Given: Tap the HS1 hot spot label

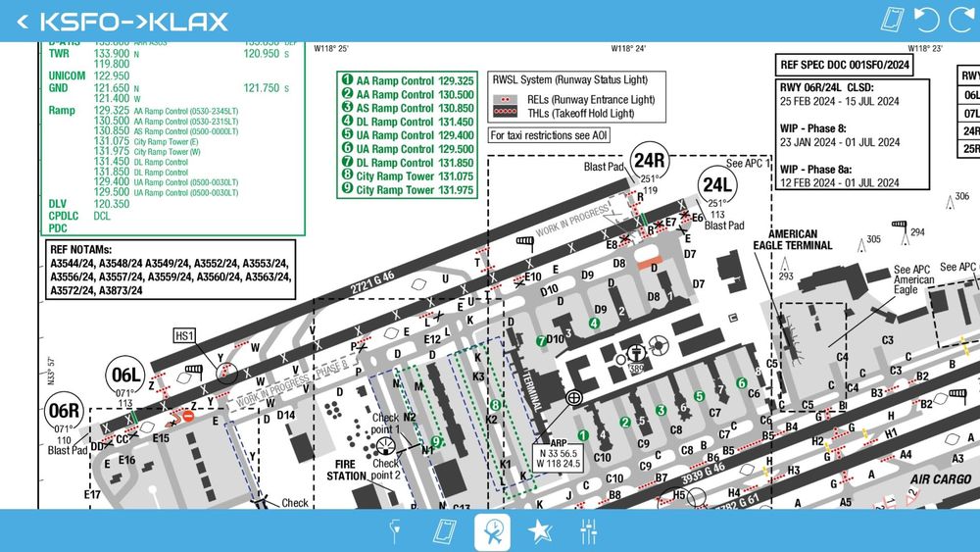Looking at the screenshot, I should (x=184, y=335).
